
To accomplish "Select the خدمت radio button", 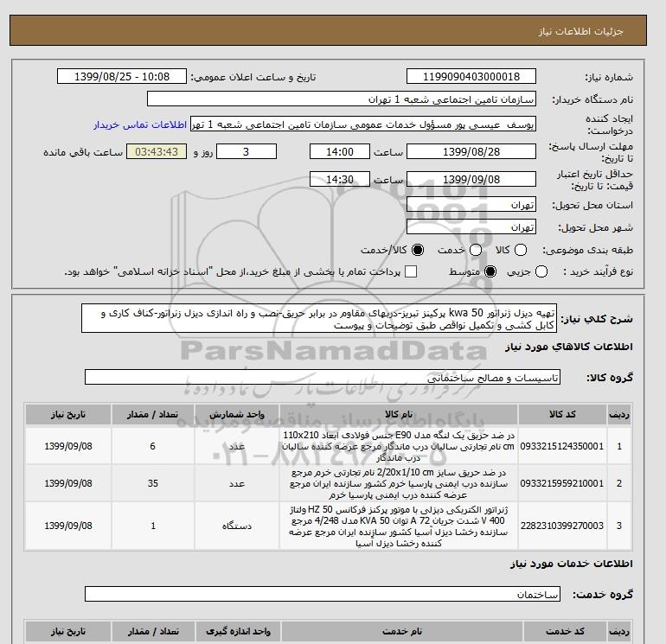I will [476, 250].
